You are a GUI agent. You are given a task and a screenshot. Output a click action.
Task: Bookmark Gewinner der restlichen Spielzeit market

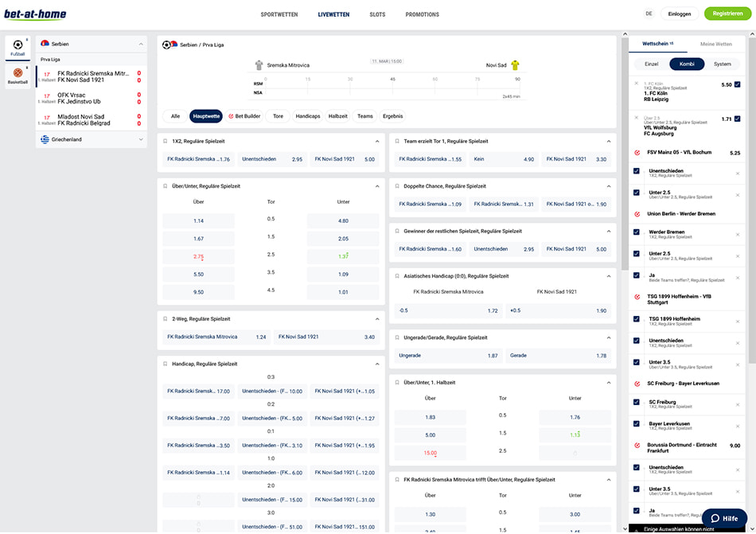[x=397, y=232]
